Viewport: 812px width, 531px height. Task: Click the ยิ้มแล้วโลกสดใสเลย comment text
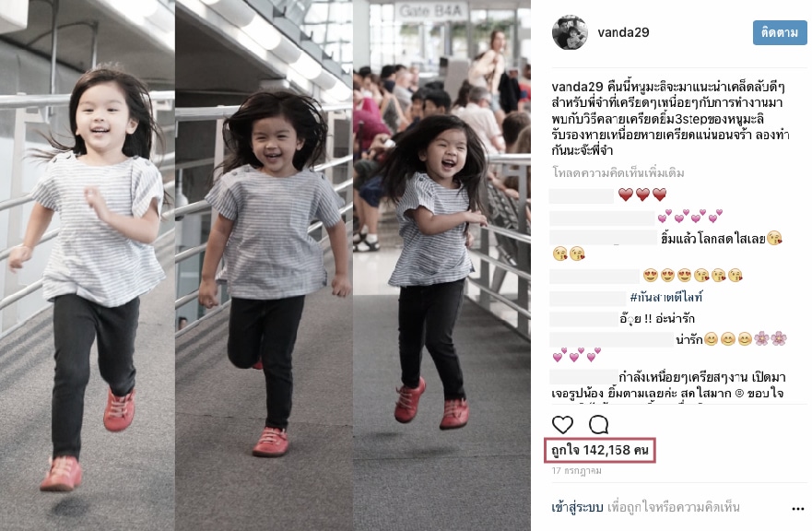(x=712, y=239)
